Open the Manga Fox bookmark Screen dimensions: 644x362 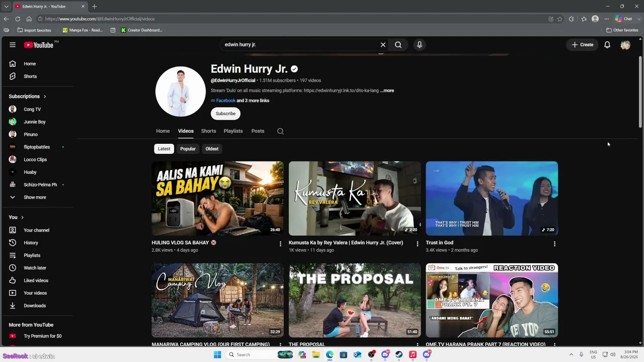83,30
